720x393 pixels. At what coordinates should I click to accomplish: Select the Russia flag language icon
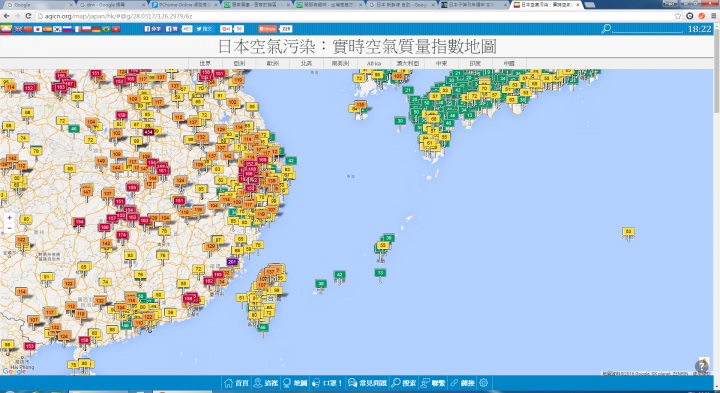pos(67,29)
